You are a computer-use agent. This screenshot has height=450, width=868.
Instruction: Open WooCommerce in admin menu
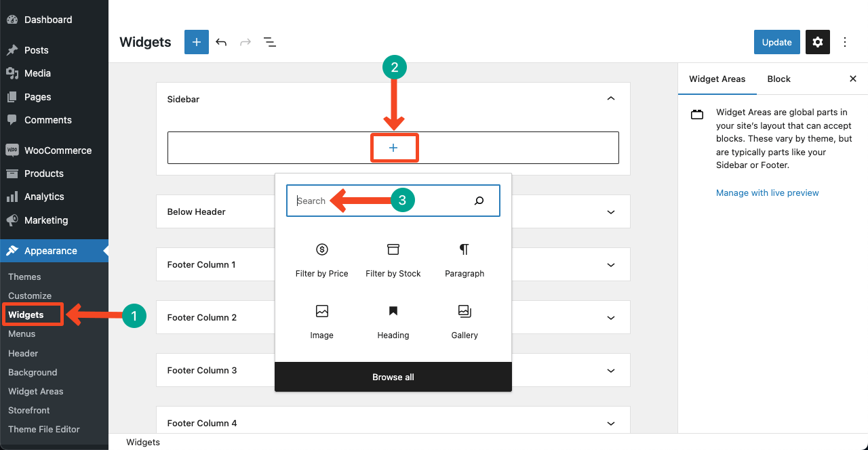pyautogui.click(x=58, y=150)
